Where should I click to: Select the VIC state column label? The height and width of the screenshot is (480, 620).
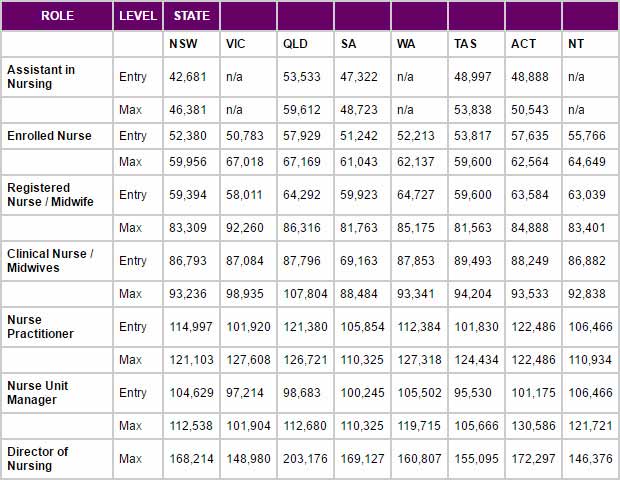[235, 43]
